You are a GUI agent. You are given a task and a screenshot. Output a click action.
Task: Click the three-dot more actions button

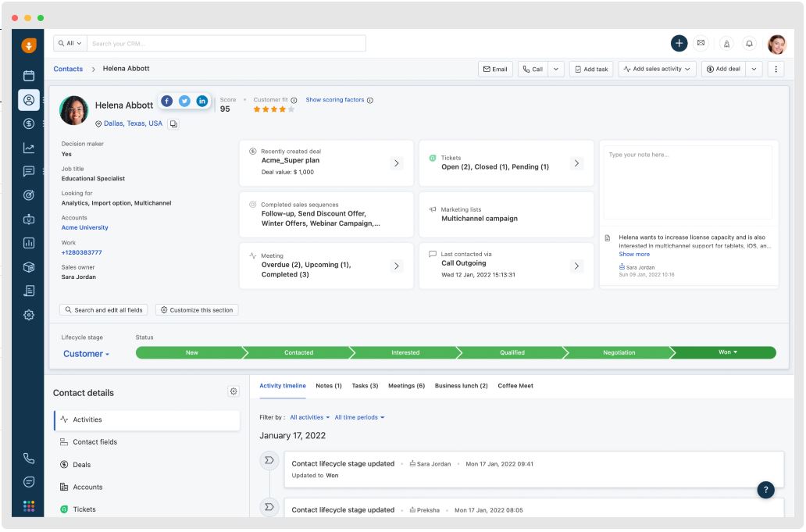point(776,69)
